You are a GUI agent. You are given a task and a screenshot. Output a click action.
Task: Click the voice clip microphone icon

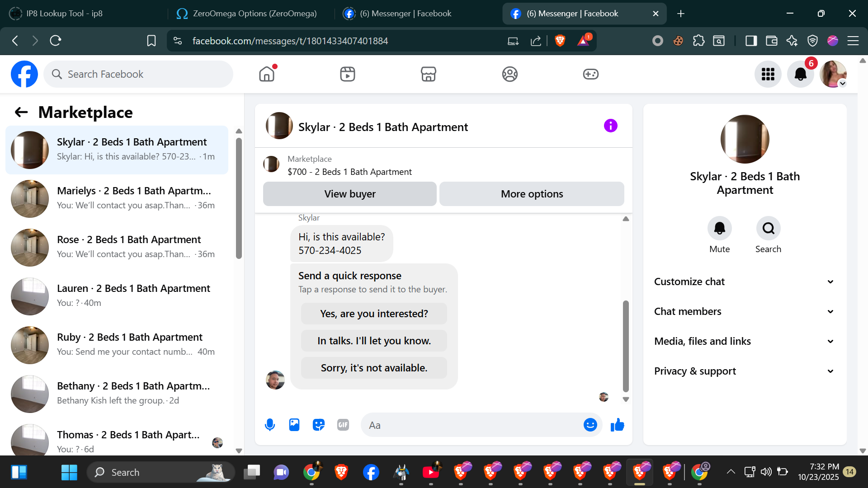pyautogui.click(x=270, y=425)
